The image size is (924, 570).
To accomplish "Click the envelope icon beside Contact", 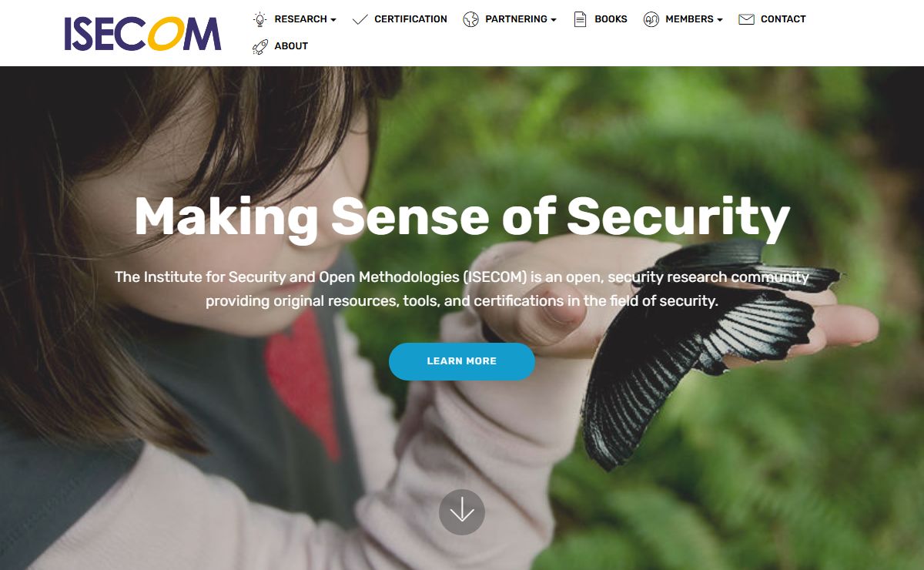I will 746,19.
